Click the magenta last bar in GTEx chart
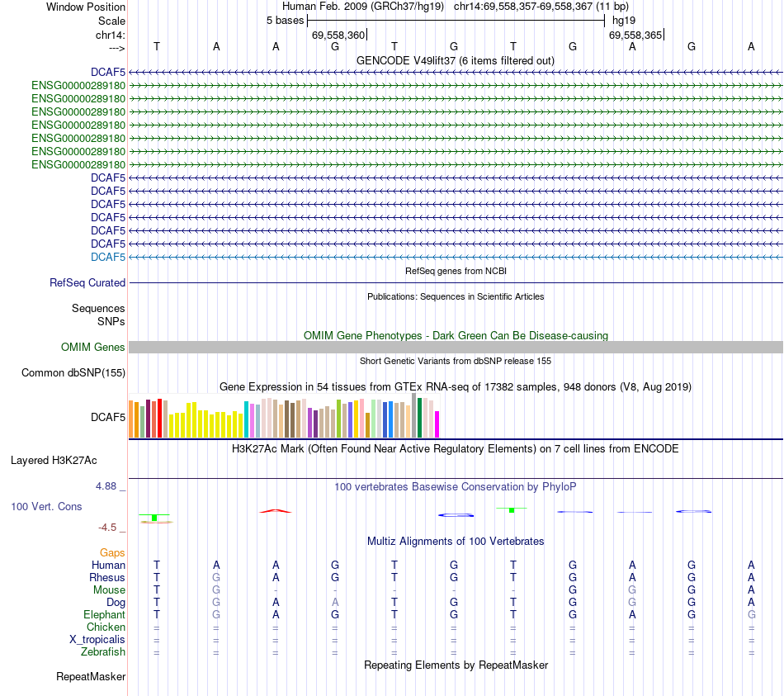784x696 pixels. [437, 424]
